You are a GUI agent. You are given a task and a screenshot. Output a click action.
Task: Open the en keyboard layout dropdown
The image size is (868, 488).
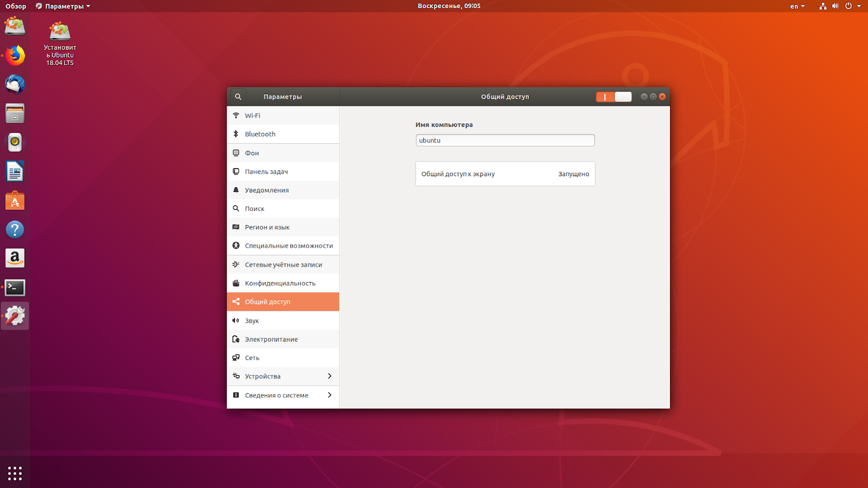(797, 6)
